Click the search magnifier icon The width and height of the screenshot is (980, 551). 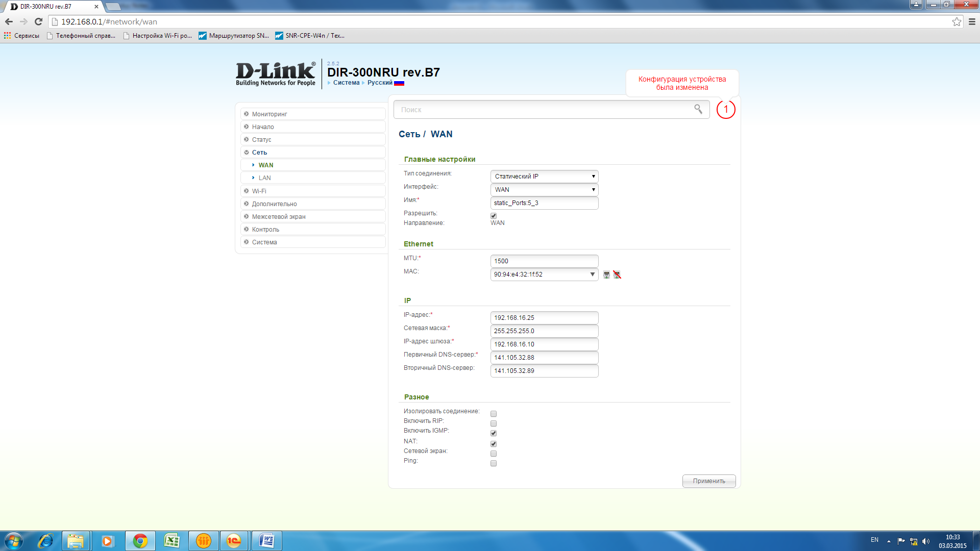tap(698, 109)
